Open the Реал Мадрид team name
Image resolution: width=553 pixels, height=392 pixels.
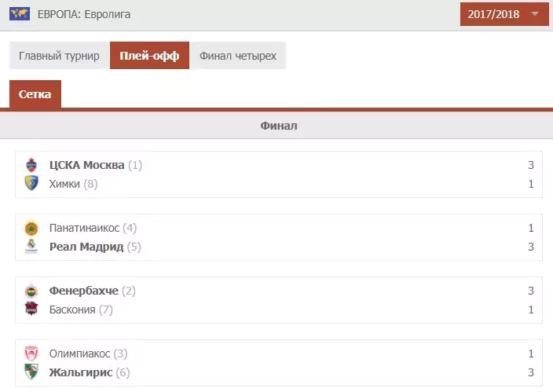[x=86, y=247]
